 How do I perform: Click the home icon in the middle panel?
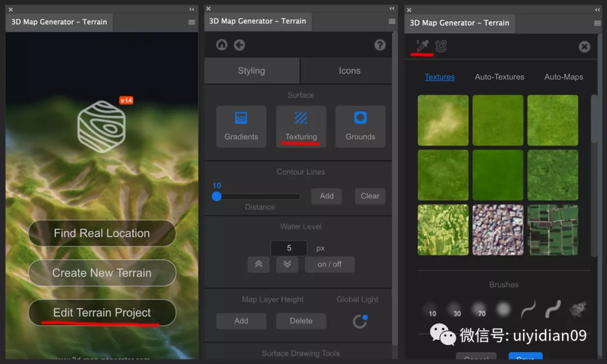[x=222, y=45]
